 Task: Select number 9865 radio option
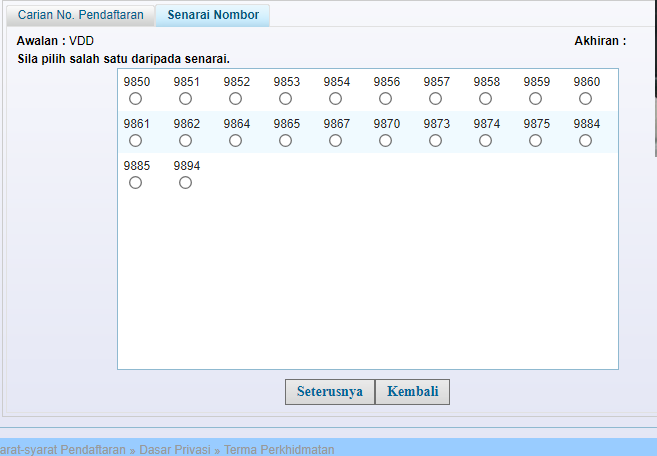coord(285,141)
